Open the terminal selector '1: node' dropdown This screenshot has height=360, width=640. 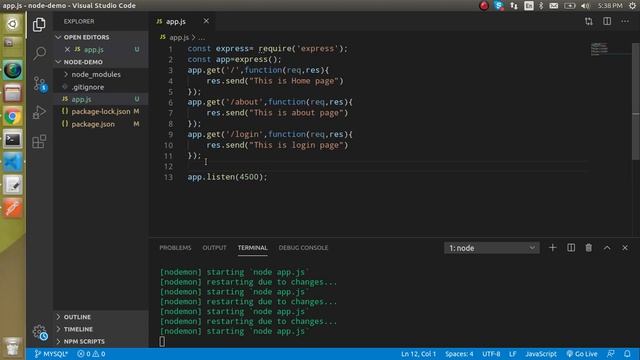(491, 248)
